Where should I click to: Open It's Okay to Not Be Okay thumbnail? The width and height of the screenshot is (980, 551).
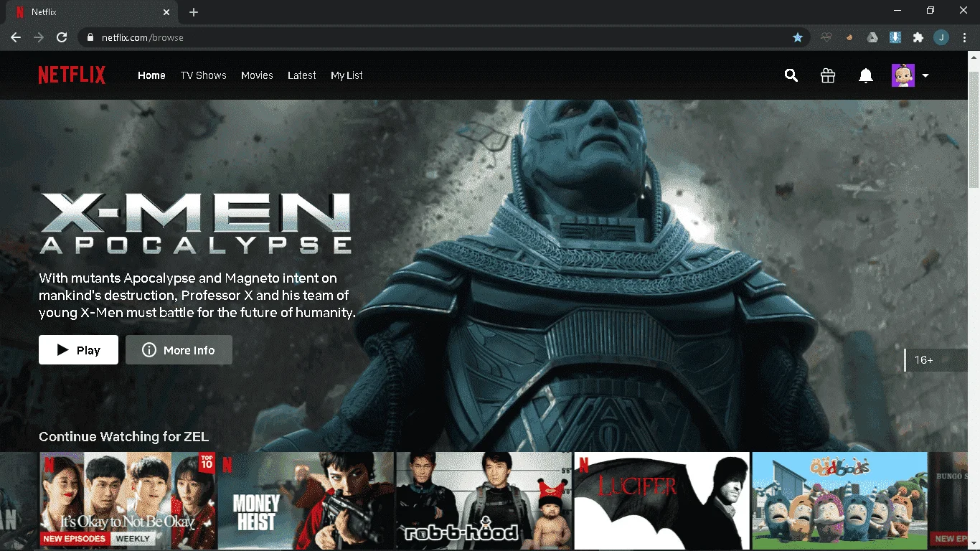[x=128, y=501]
